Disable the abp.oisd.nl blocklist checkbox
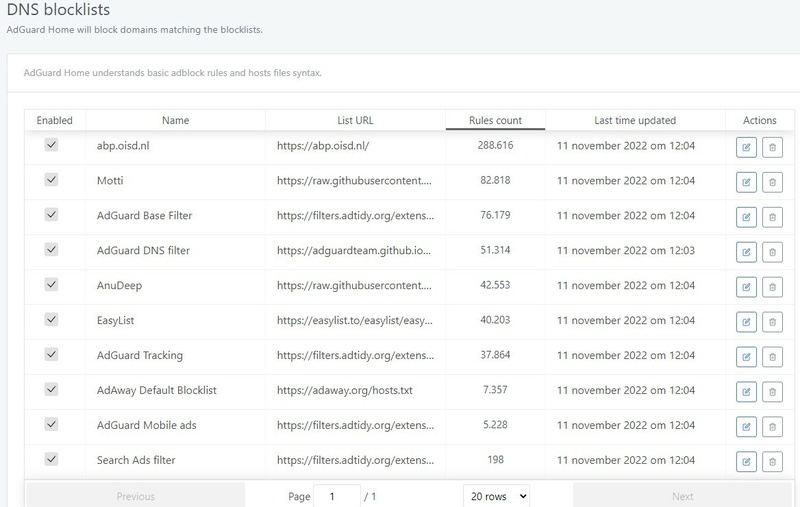This screenshot has width=800, height=507. pos(51,144)
